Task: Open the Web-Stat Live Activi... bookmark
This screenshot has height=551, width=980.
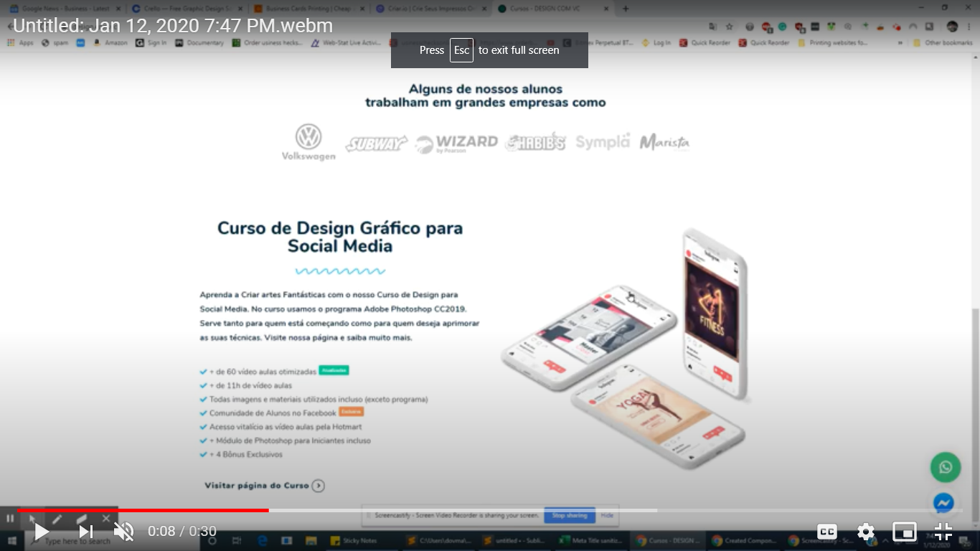Action: (346, 43)
